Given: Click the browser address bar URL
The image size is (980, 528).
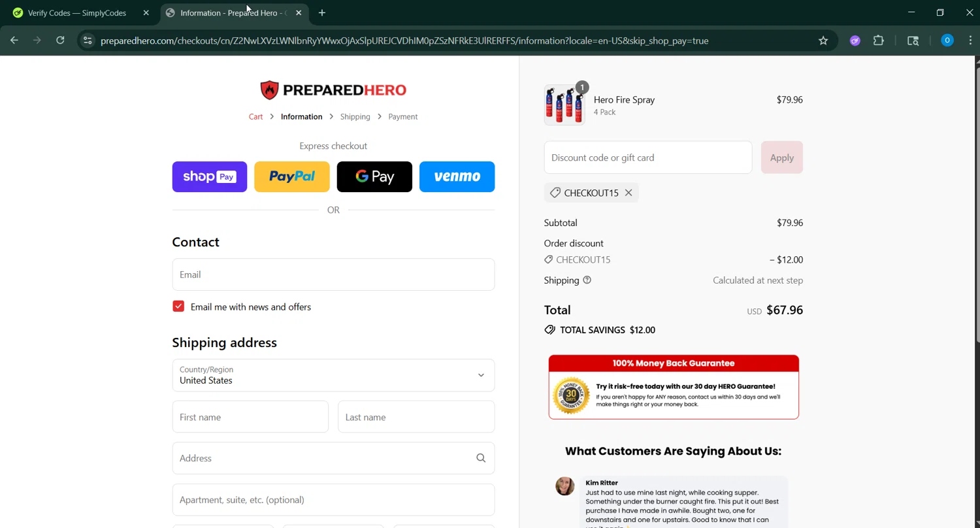Looking at the screenshot, I should tap(404, 41).
